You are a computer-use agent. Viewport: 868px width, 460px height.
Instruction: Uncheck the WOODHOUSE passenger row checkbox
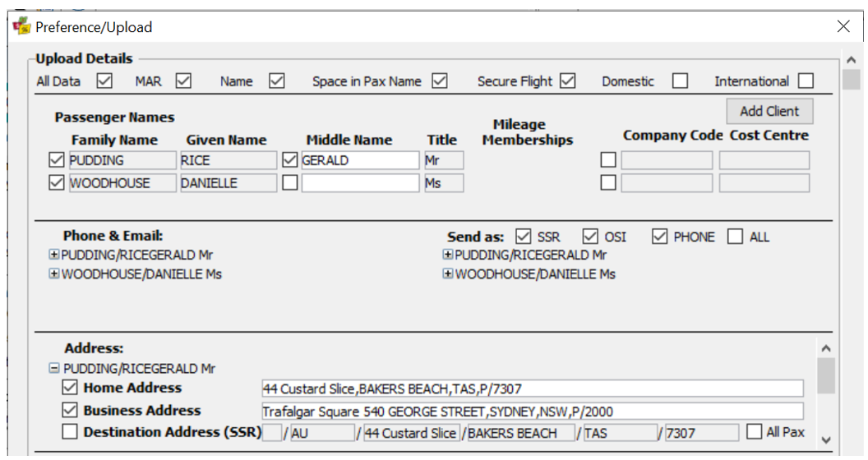tap(57, 182)
